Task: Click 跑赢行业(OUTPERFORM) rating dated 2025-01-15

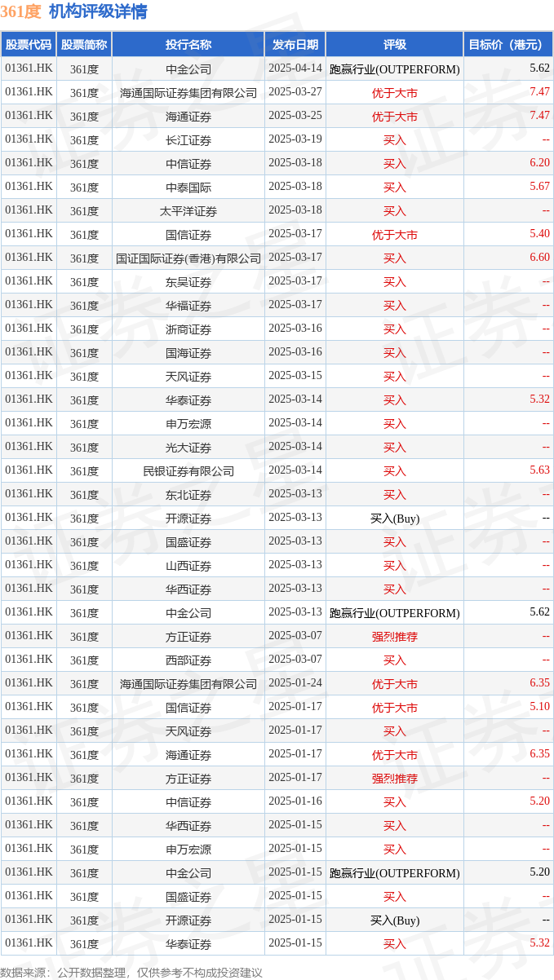Action: coord(395,873)
